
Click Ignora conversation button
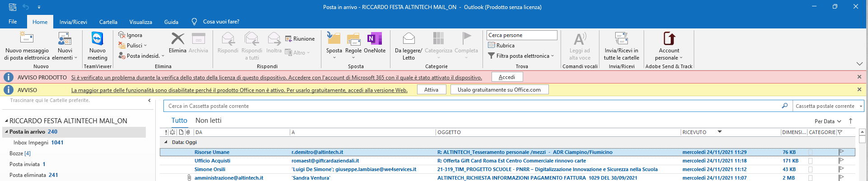pos(130,35)
